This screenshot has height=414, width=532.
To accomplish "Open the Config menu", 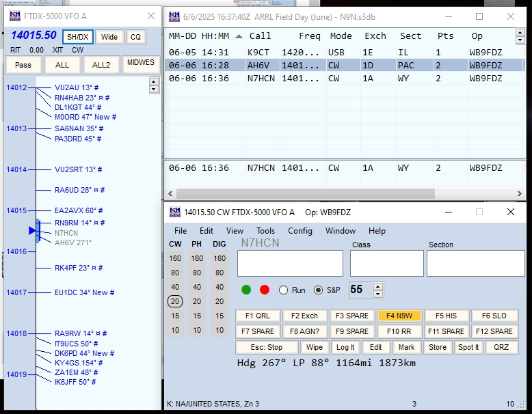I will [x=300, y=231].
